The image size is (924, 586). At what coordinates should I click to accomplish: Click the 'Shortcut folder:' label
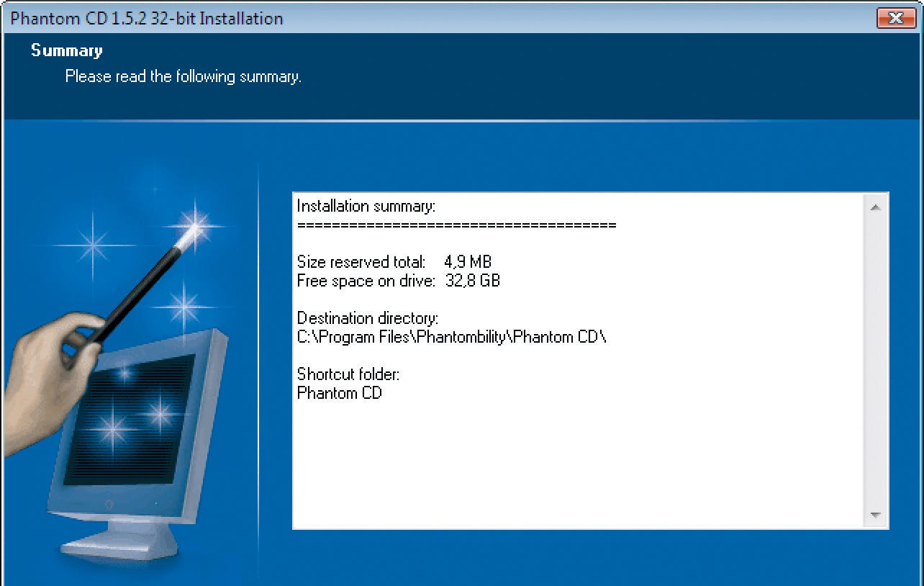348,374
